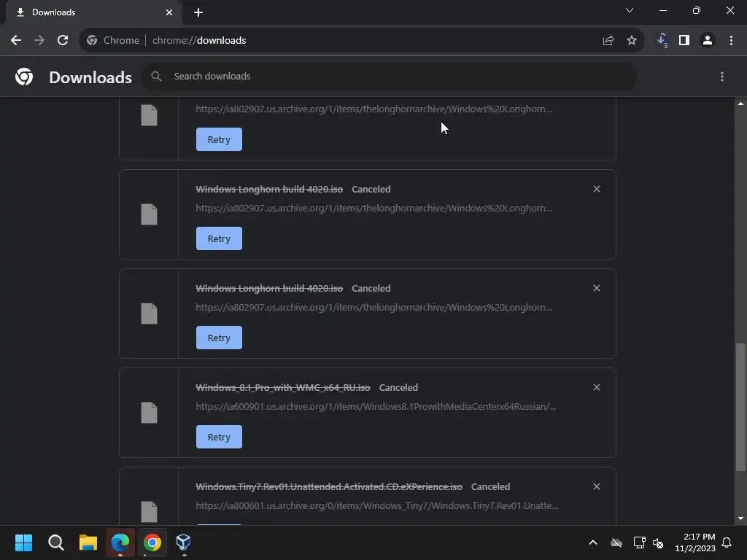Image resolution: width=747 pixels, height=560 pixels.
Task: Go back to the previous page
Action: [x=16, y=41]
